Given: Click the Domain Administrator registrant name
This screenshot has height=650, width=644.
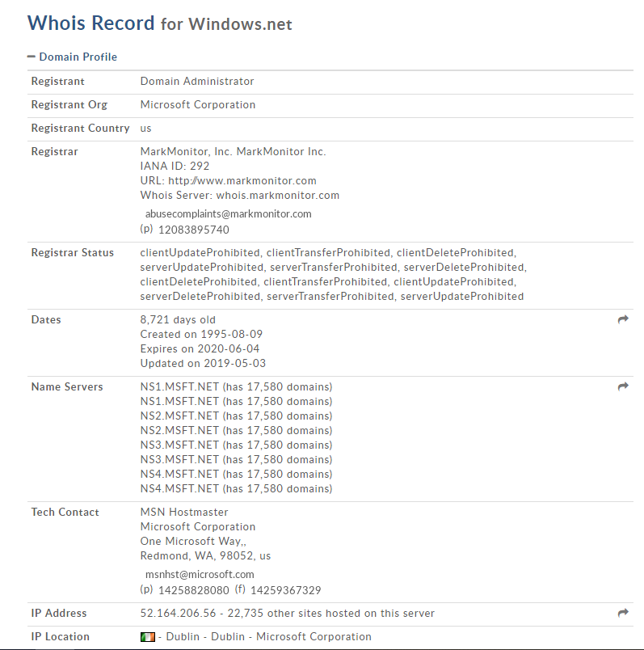Looking at the screenshot, I should coord(197,82).
